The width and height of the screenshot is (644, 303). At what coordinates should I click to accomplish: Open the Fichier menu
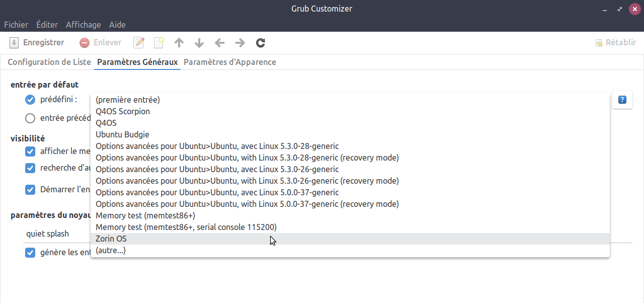pyautogui.click(x=16, y=25)
